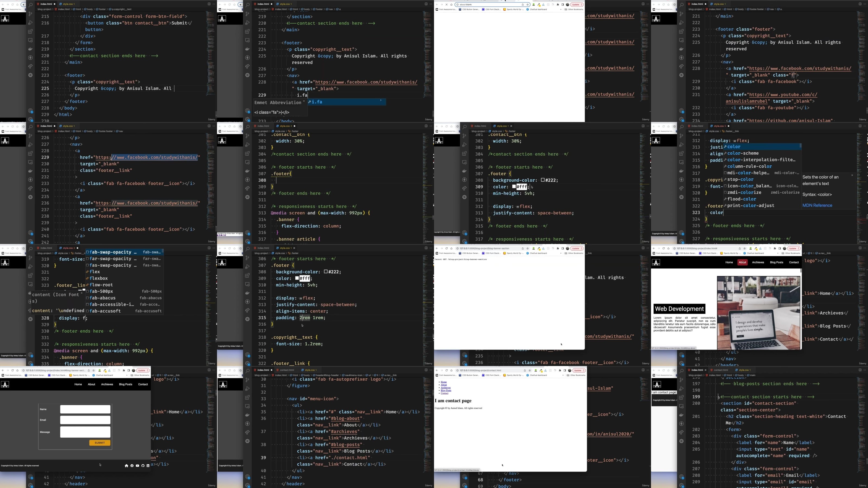Click #fff color swatch in panel containing padding: 2rem
868x488 pixels.
297,278
